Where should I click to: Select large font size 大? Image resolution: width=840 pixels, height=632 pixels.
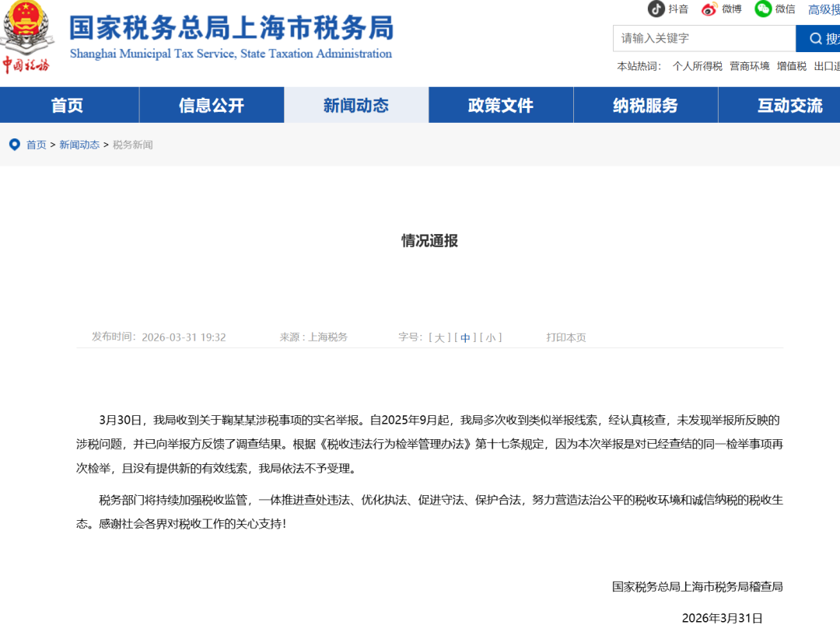click(x=439, y=337)
